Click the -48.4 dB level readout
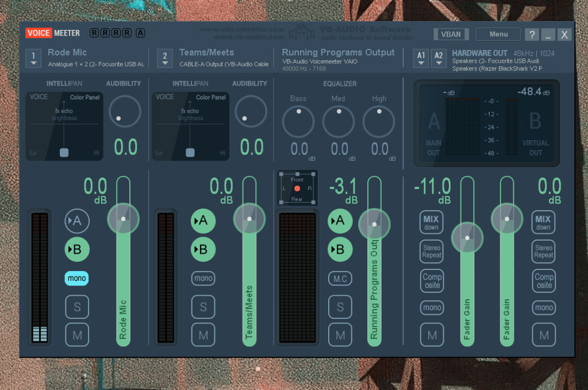 coord(533,91)
